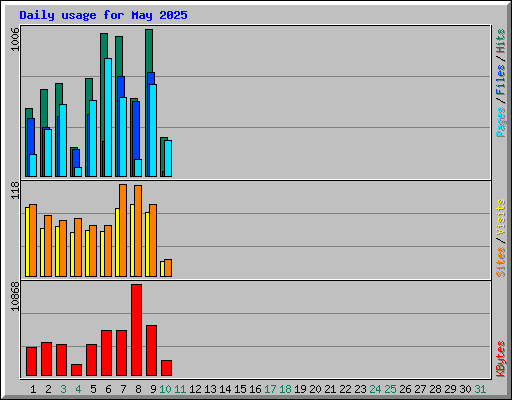Click day label 22 on the x-axis

click(x=345, y=389)
